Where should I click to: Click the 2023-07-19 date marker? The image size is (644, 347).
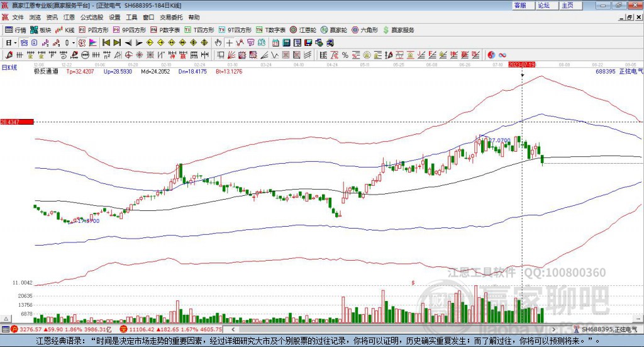pyautogui.click(x=521, y=65)
